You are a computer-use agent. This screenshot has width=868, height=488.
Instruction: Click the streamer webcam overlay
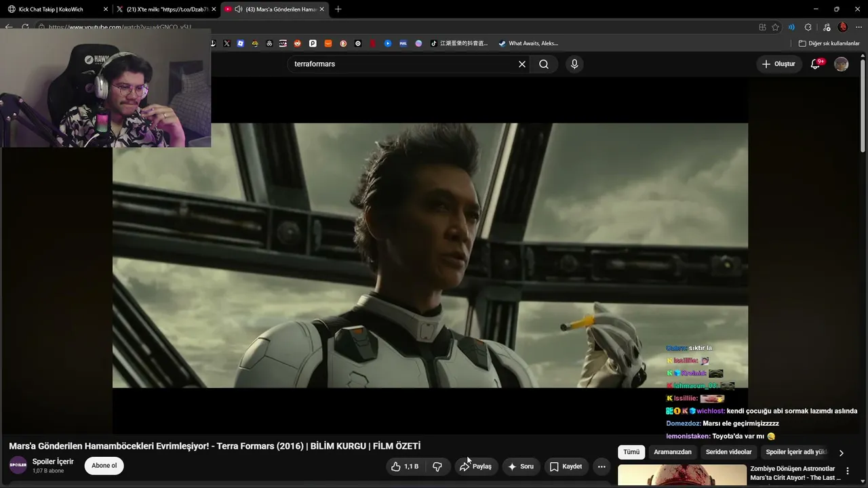click(x=106, y=87)
